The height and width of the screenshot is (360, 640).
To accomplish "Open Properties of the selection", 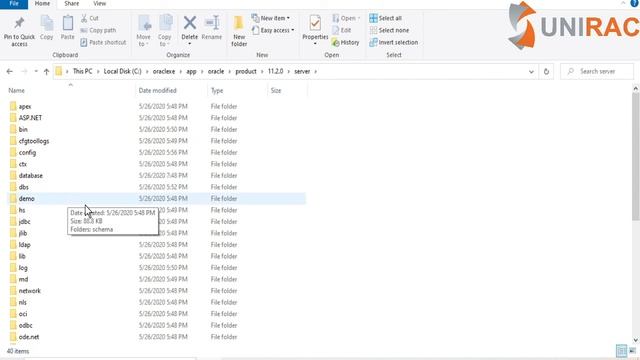I will coord(315,29).
